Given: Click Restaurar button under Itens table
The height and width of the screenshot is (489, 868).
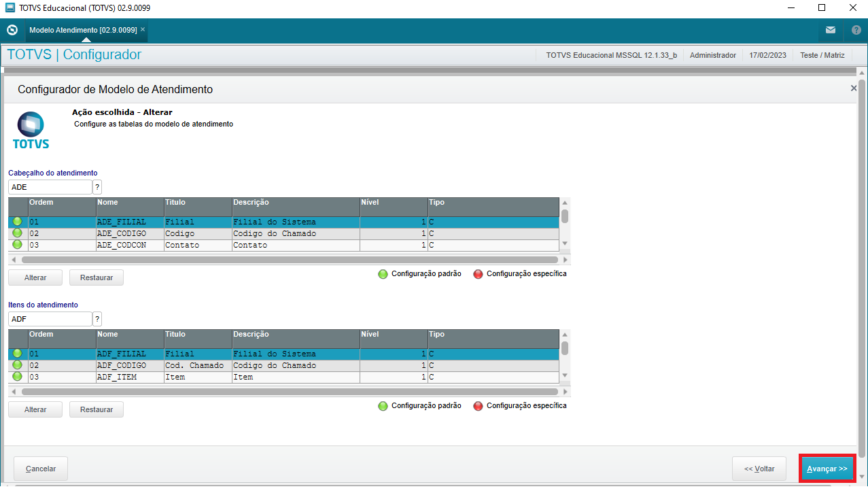Looking at the screenshot, I should point(96,409).
